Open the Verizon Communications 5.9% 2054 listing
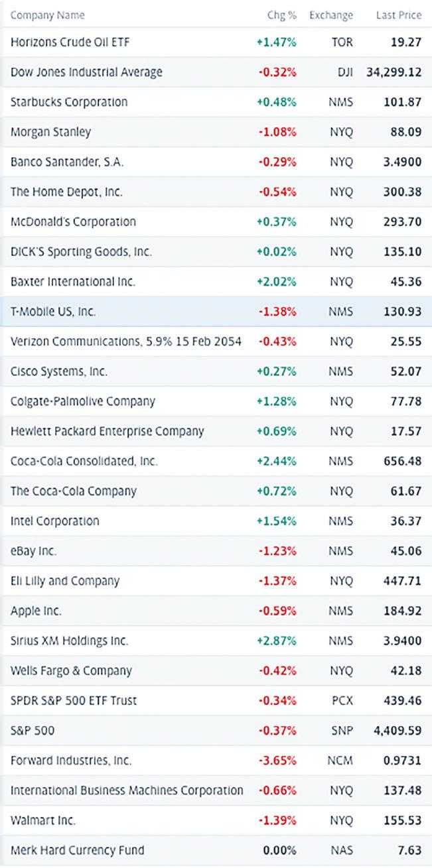Screen dimensions: 432x868 coord(125,341)
